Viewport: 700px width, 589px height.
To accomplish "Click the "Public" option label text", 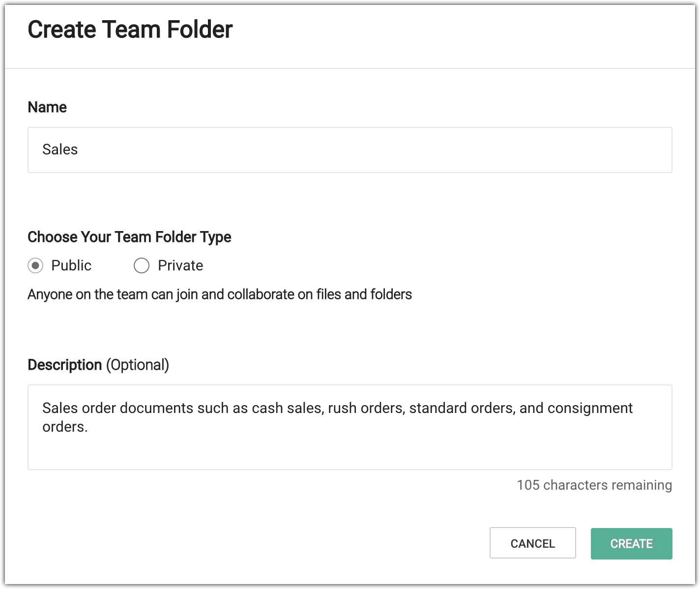I will click(71, 265).
